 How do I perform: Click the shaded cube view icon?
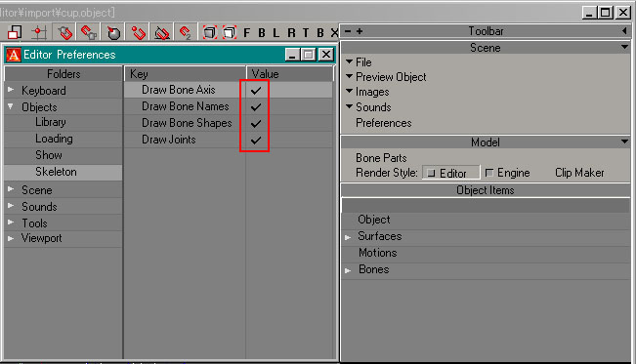click(209, 32)
